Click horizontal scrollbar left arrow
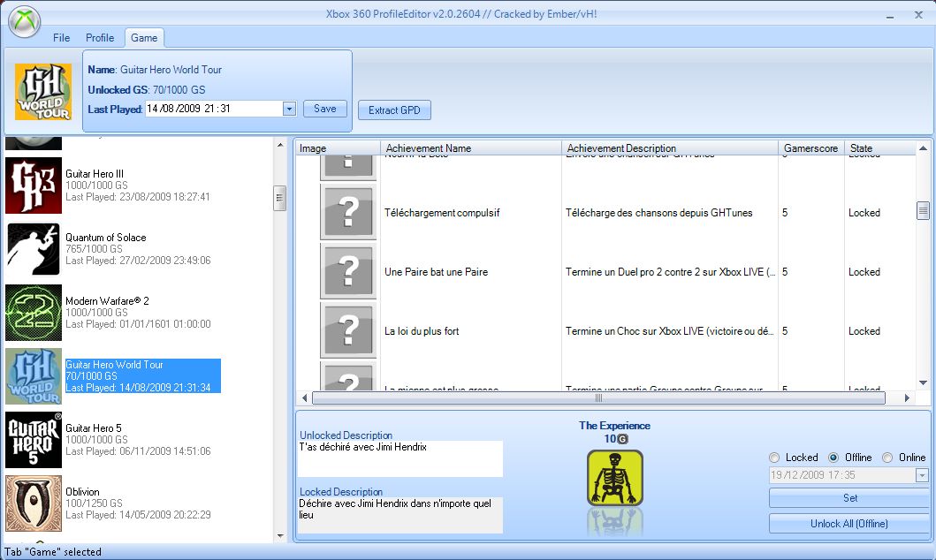The width and height of the screenshot is (936, 560). click(304, 397)
